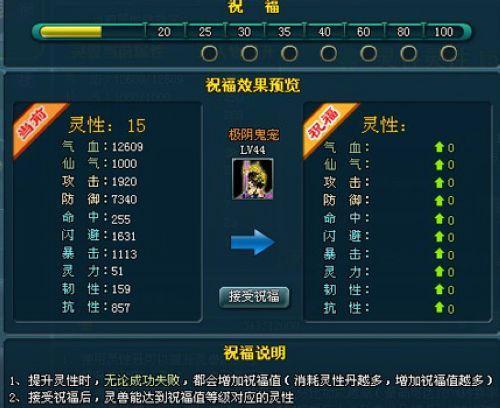Click the green up arrow beside 暴击
Viewport: 500px width, 408px height.
pyautogui.click(x=439, y=254)
